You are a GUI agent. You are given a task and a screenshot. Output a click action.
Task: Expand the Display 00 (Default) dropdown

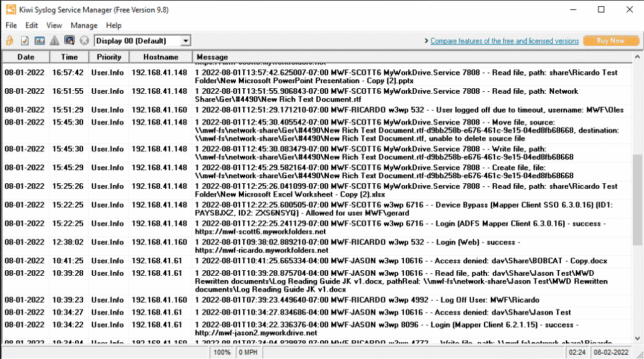(185, 41)
